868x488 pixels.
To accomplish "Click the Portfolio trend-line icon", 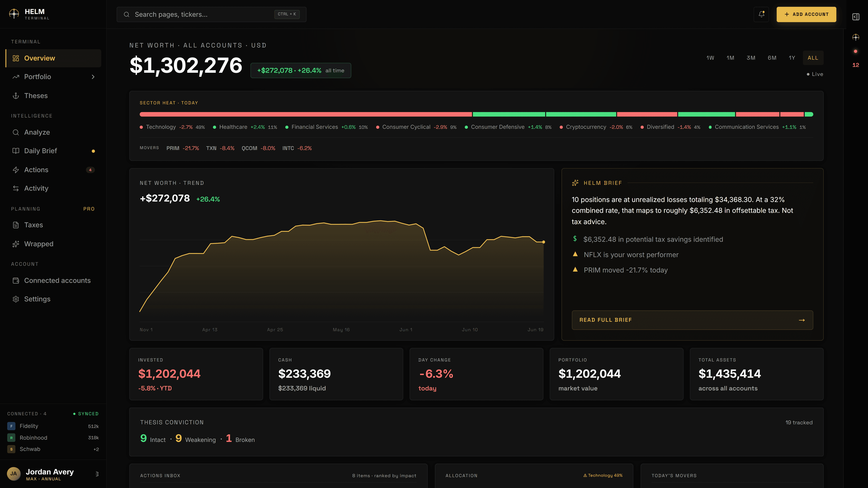I will (x=16, y=77).
